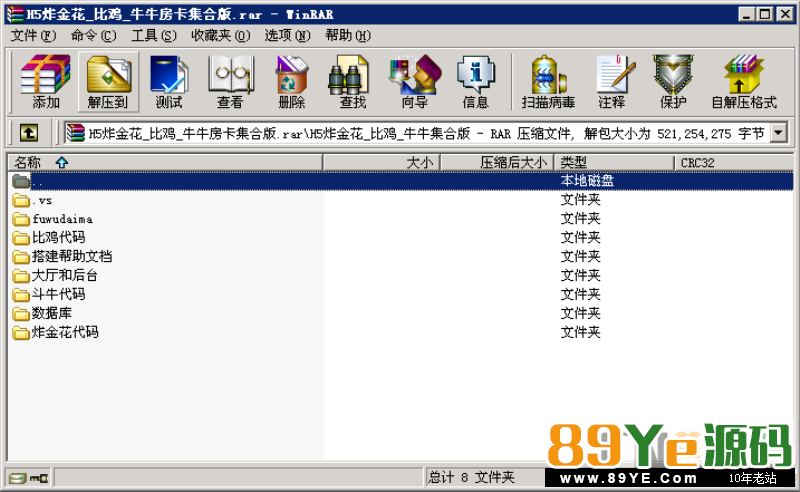Click the '比鸡代码' folder name text
This screenshot has height=492, width=800.
click(59, 237)
